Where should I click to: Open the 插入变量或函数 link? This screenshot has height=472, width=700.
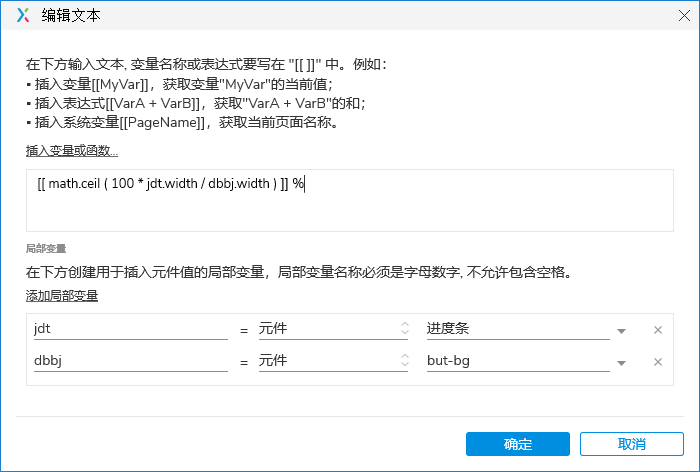coord(72,151)
